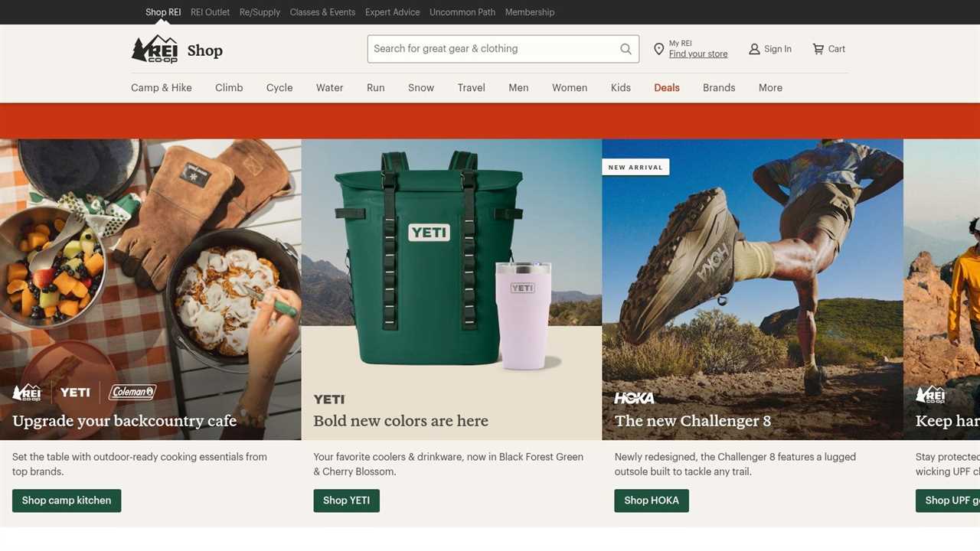980x551 pixels.
Task: Click the Coleman logo on the cafe card
Action: pyautogui.click(x=132, y=392)
